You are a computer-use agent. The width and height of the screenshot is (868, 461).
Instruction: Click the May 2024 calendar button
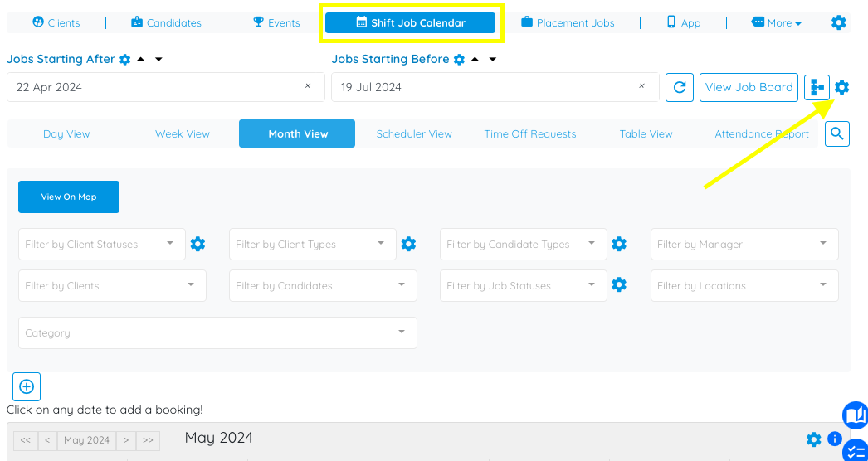(x=86, y=440)
